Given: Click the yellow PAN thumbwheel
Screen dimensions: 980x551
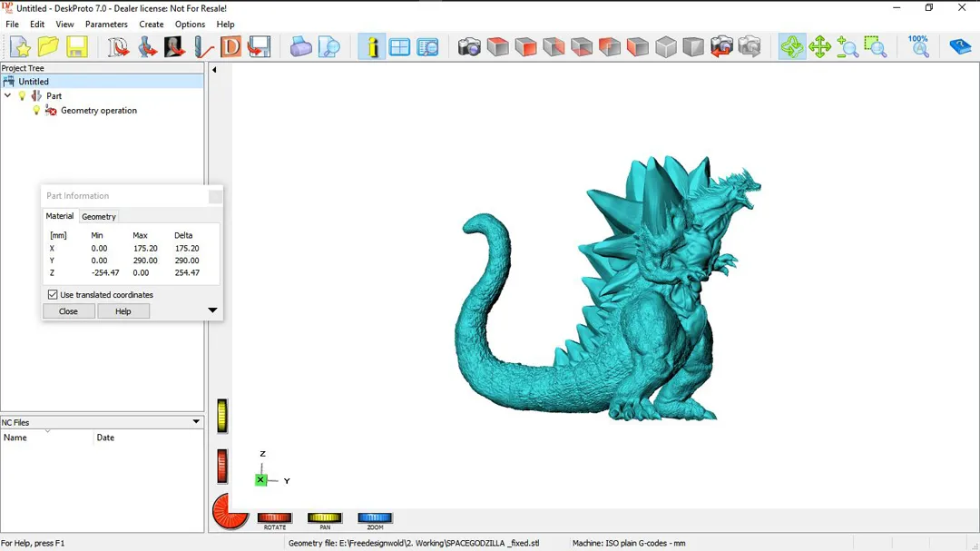Looking at the screenshot, I should coord(325,517).
